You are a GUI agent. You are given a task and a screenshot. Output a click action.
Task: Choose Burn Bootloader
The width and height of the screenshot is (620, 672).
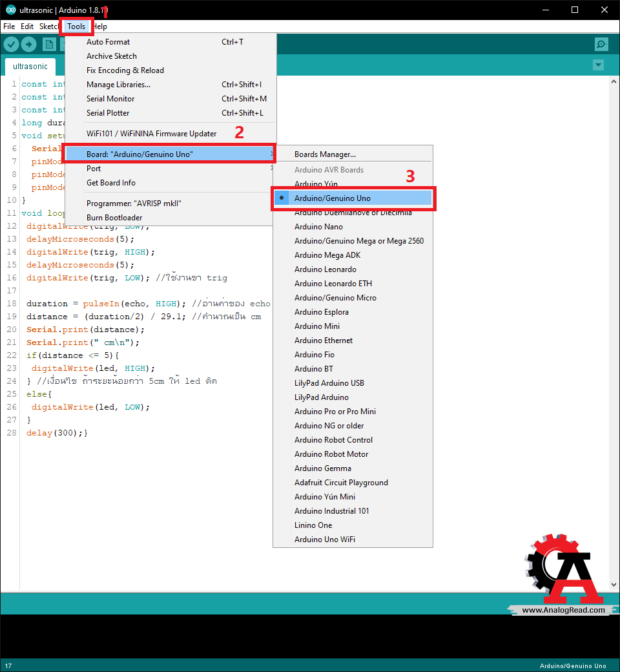coord(170,217)
